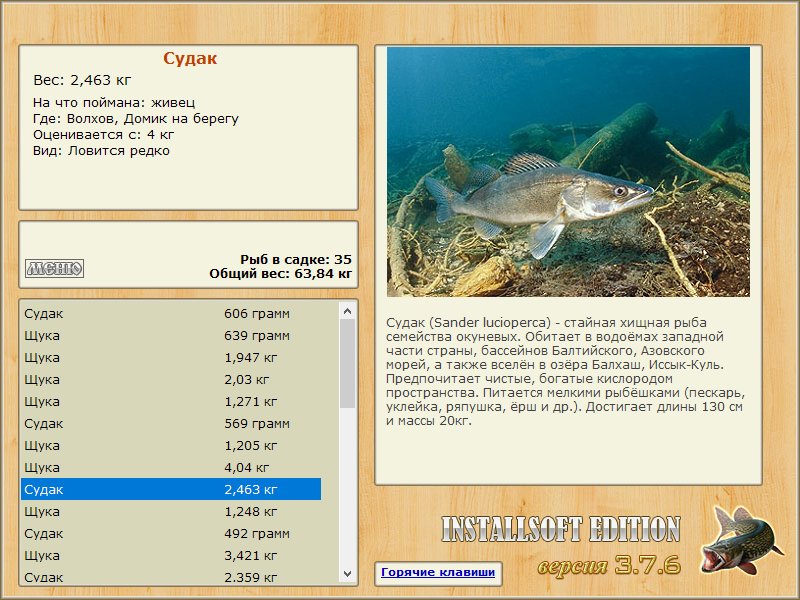800x600 pixels.
Task: Click the Sander lucioperca description paragraph
Action: tap(565, 371)
